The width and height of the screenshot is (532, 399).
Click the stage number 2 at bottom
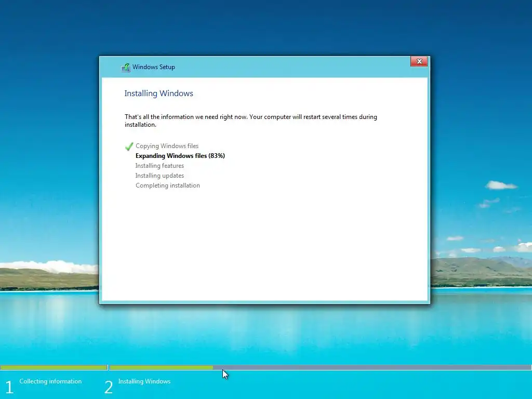(x=108, y=387)
